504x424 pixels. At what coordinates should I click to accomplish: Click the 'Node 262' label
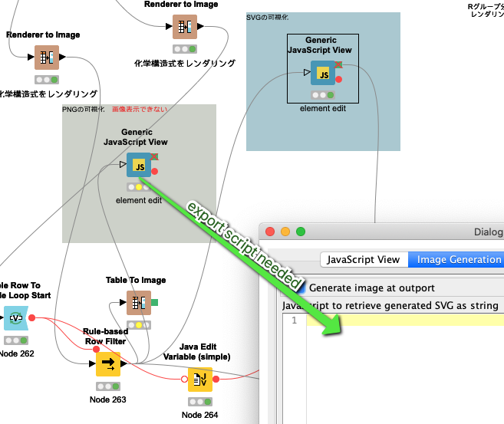(17, 354)
